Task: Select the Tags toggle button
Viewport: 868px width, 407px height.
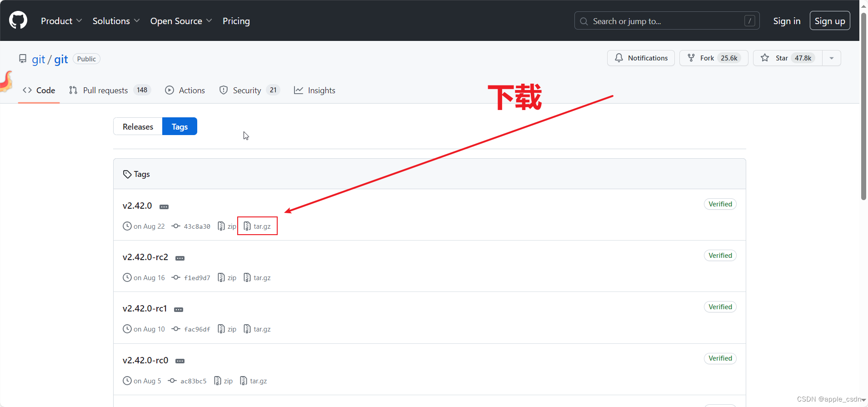Action: (x=180, y=126)
